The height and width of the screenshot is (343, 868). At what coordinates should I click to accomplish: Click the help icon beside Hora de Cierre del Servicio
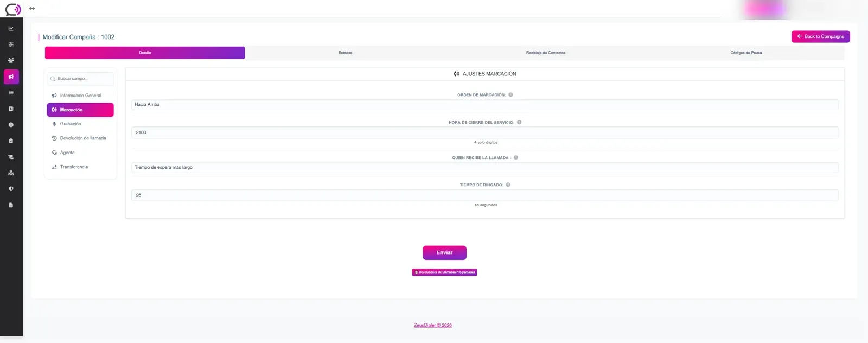[x=519, y=122]
